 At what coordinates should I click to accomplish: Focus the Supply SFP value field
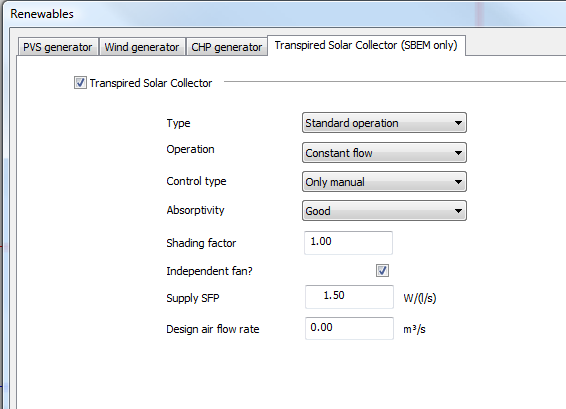(x=349, y=297)
